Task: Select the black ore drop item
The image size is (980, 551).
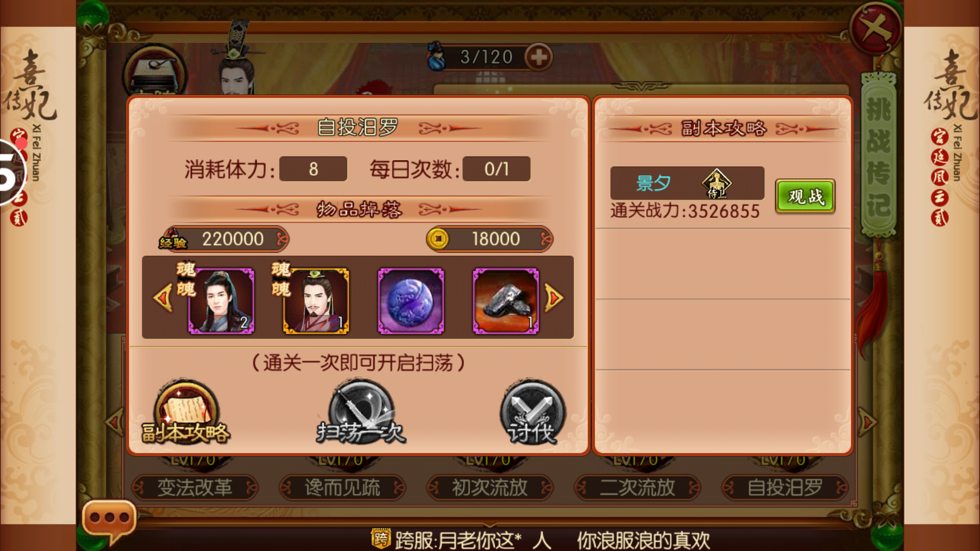Action: pos(506,301)
